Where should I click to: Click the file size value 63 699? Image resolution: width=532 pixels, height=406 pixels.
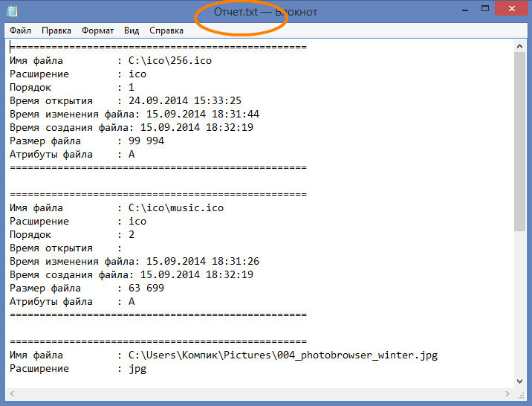[146, 289]
